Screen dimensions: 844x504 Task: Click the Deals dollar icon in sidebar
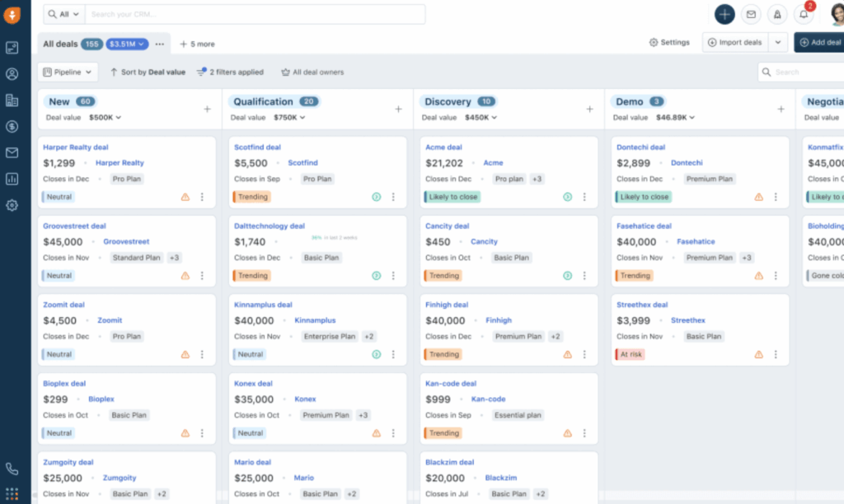tap(12, 127)
